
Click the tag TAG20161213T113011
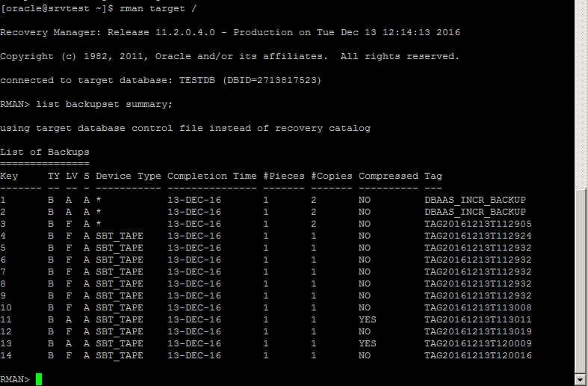pos(478,319)
